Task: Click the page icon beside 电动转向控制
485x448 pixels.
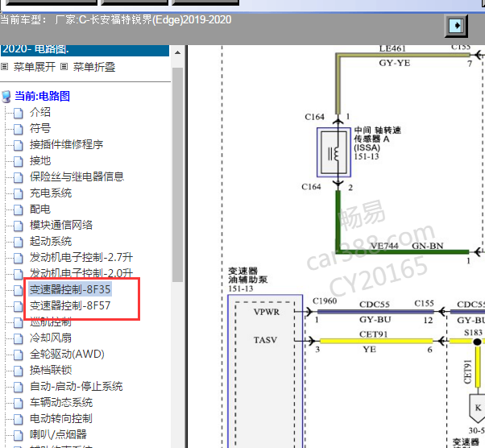Action: (x=19, y=419)
